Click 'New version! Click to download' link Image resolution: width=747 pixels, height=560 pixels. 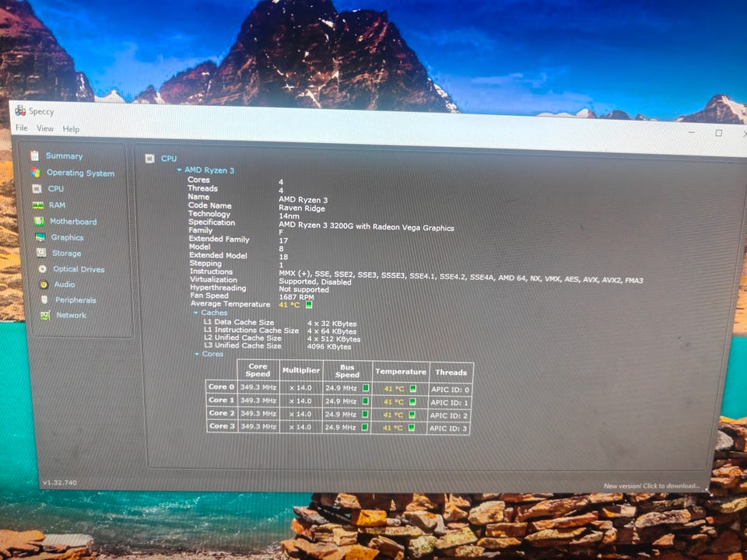click(651, 485)
